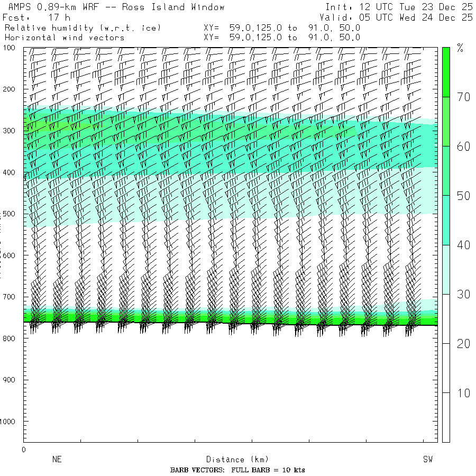Click the percent symbol above the color bar
Viewport: 476px width, 476px height.
pos(460,49)
